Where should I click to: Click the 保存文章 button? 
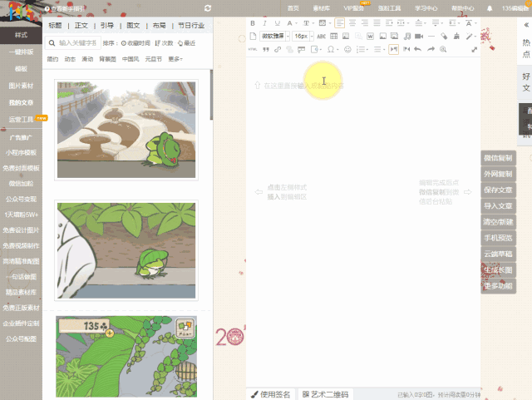coord(498,190)
